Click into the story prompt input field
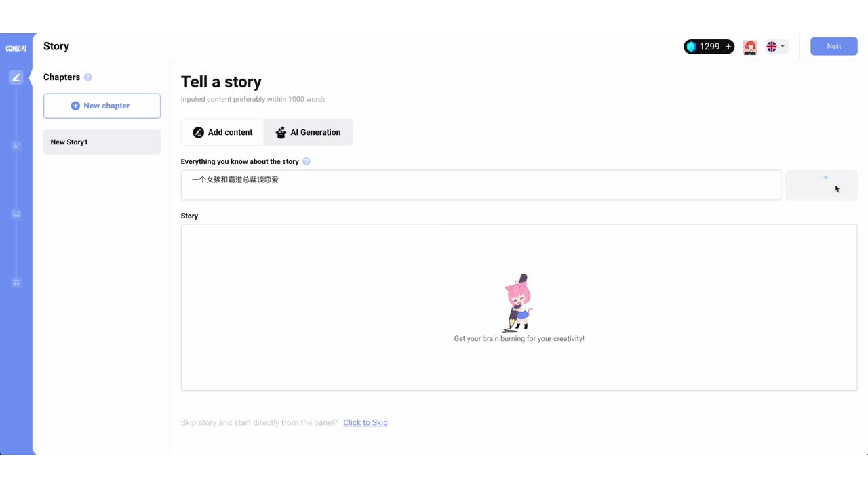The width and height of the screenshot is (868, 488). pos(480,185)
